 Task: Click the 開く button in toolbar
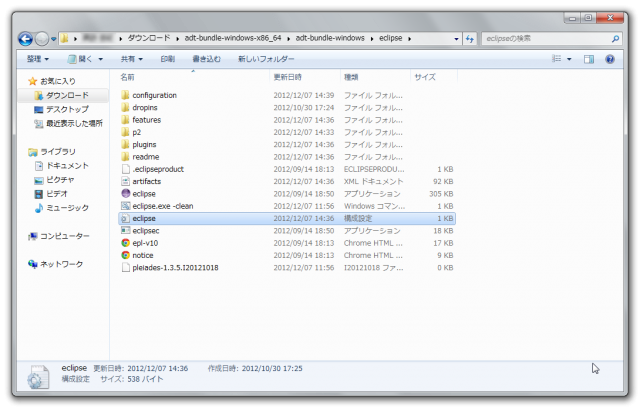pyautogui.click(x=80, y=59)
